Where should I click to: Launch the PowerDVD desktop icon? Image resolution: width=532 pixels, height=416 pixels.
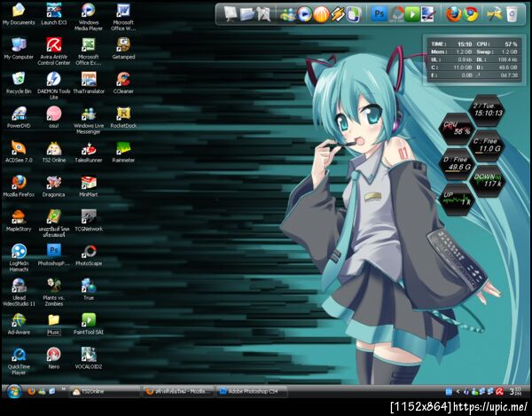[x=19, y=117]
